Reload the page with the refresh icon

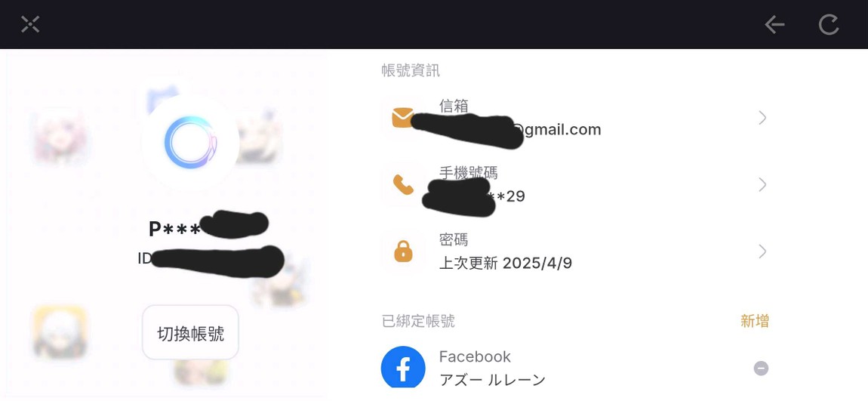(829, 24)
